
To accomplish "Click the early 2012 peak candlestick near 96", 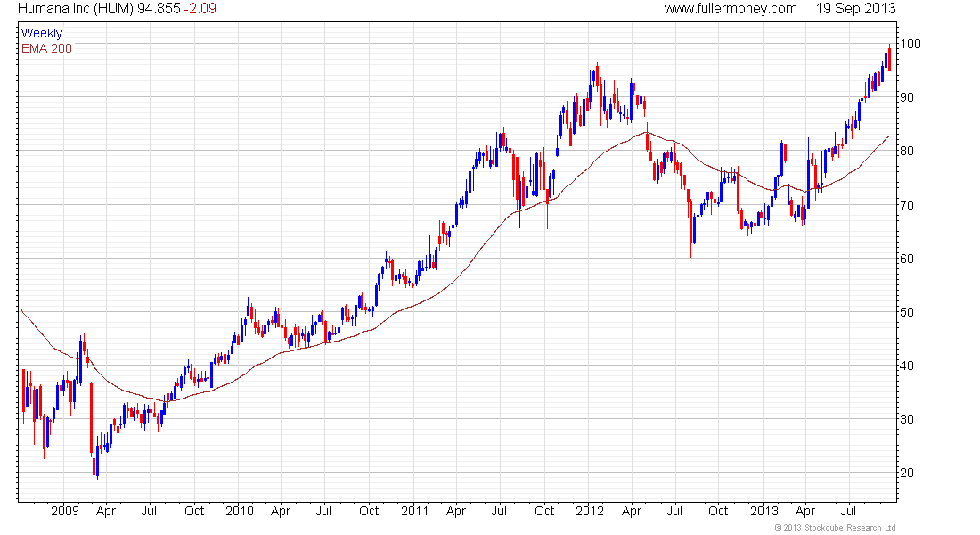I will point(597,75).
